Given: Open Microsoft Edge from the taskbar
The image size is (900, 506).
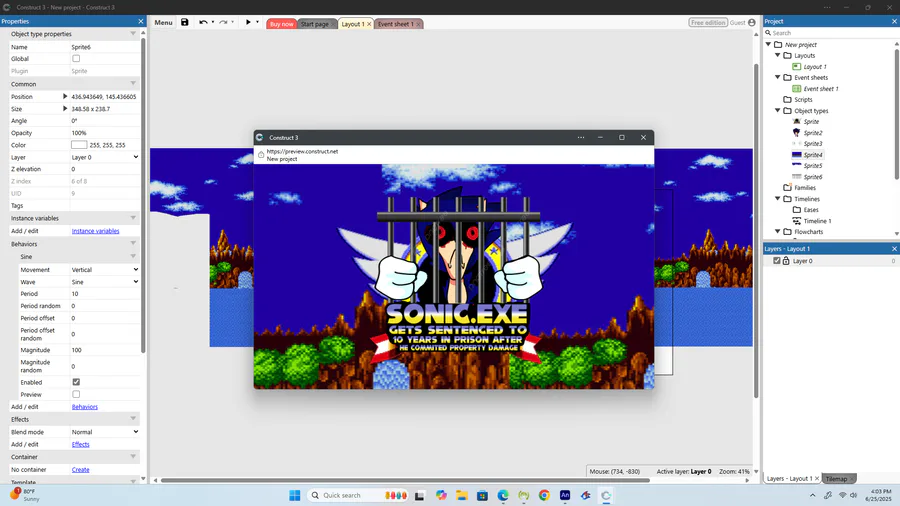Looking at the screenshot, I should [x=503, y=495].
